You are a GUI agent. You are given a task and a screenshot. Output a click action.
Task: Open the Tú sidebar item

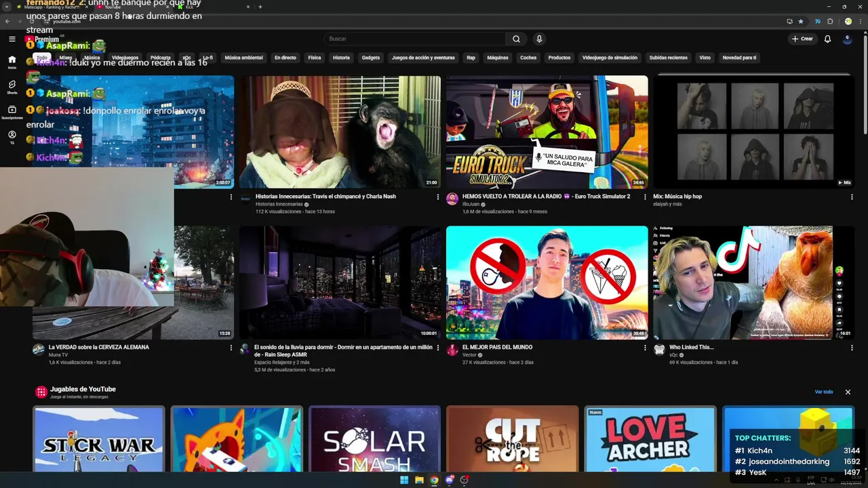[x=12, y=138]
